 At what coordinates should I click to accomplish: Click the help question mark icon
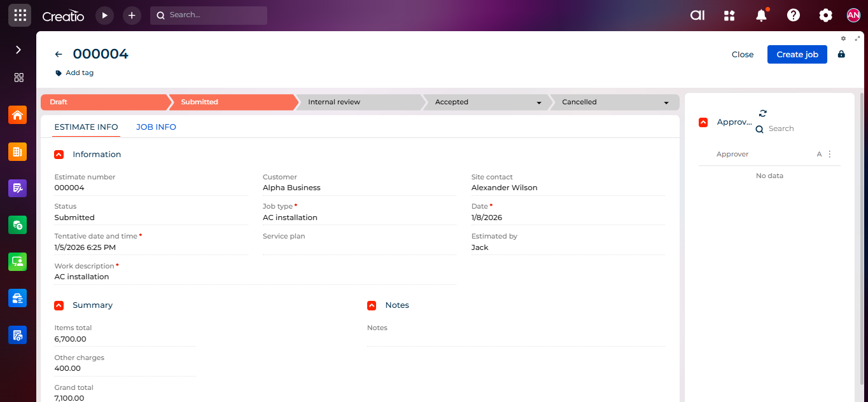794,15
